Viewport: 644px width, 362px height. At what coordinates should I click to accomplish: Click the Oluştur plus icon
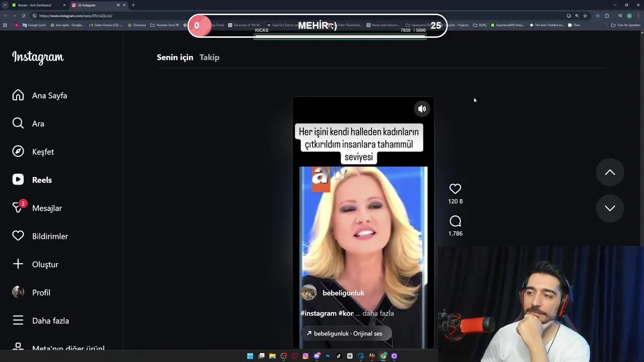point(18,264)
